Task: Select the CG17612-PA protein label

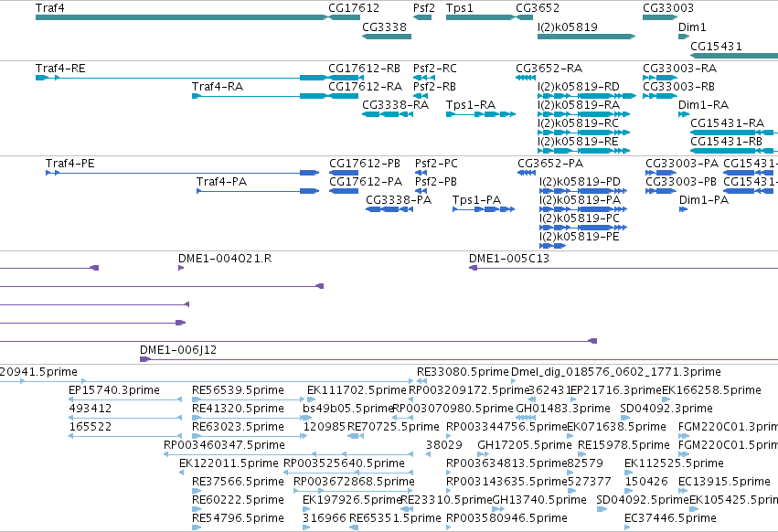Action: point(365,182)
